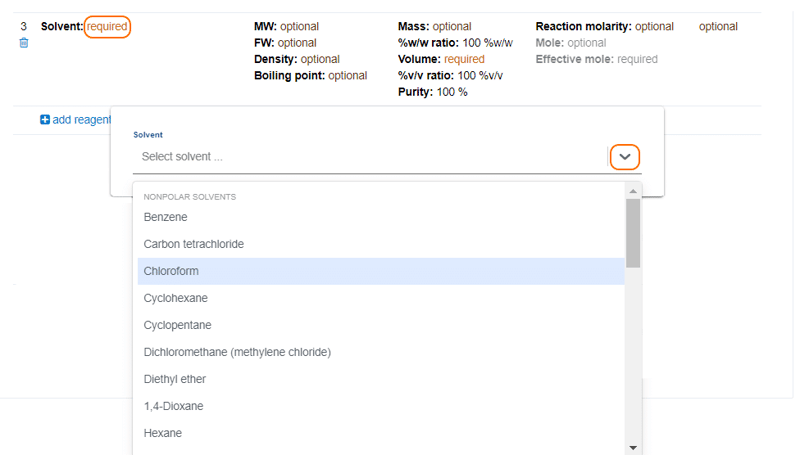This screenshot has width=800, height=455.
Task: Click the dropdown list scrollbar thumb
Action: (x=633, y=233)
